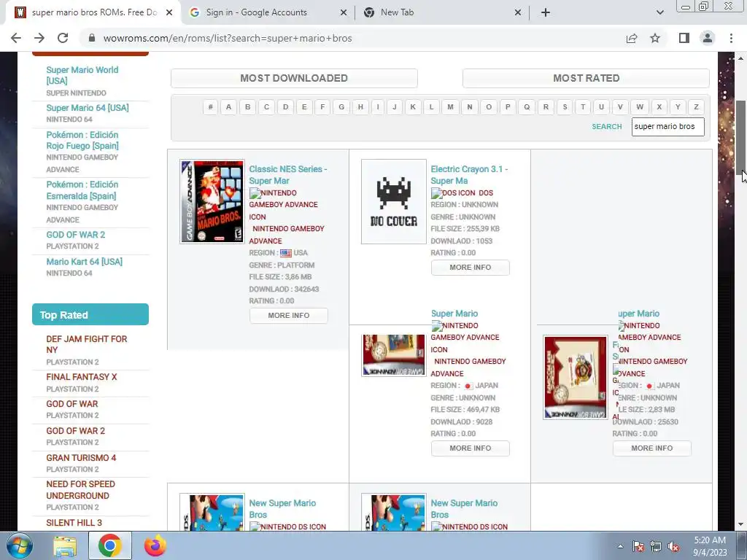Screen dimensions: 747x560
Task: Open Pokémon Edición Rojo Fuego link
Action: pos(82,141)
